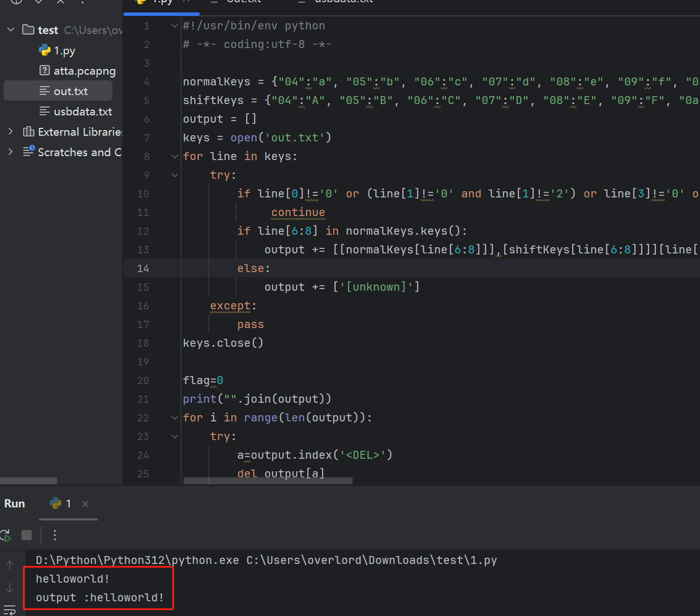Viewport: 700px width, 616px height.
Task: Click the project panel horizontal scrollbar
Action: click(x=29, y=481)
